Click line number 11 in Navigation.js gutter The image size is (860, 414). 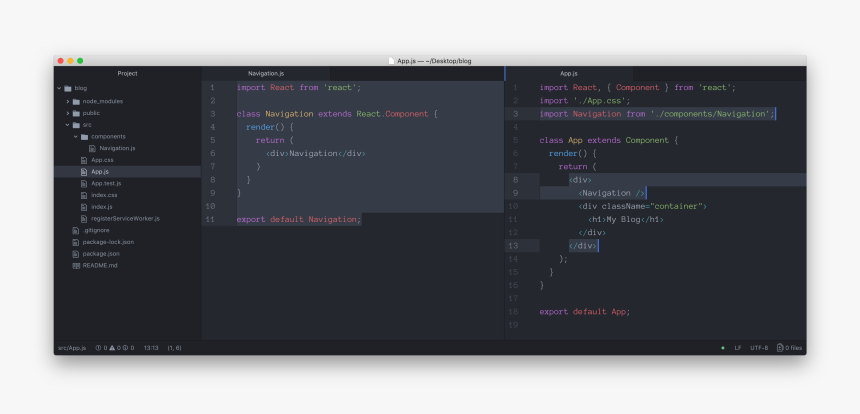(211, 219)
